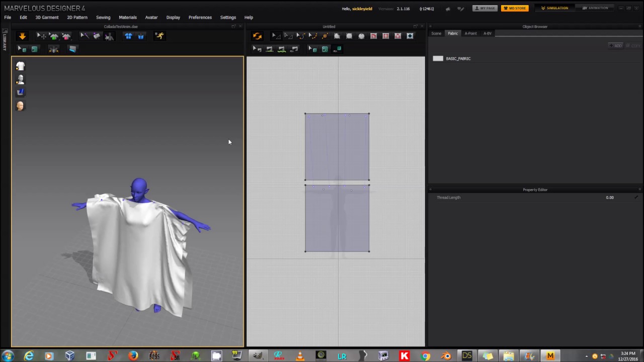Click the BASIC_FABRIC color swatch

tap(438, 58)
